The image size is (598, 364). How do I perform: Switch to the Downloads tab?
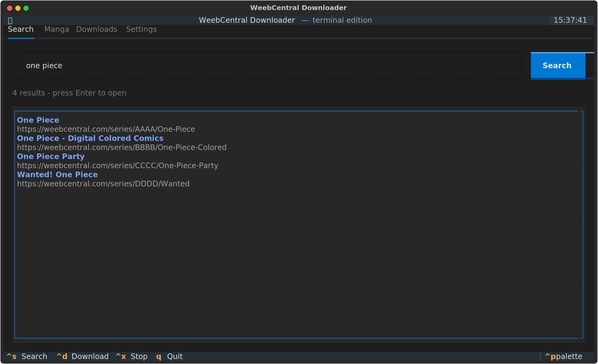(97, 29)
